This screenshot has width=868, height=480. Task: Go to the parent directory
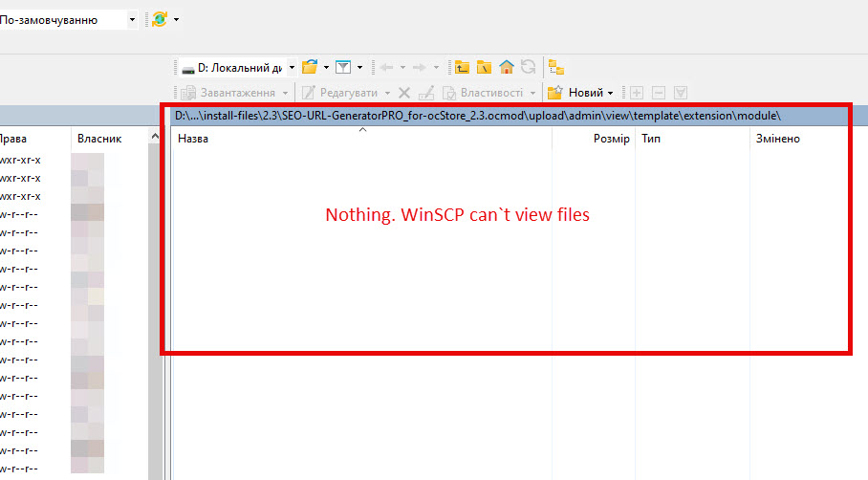463,67
